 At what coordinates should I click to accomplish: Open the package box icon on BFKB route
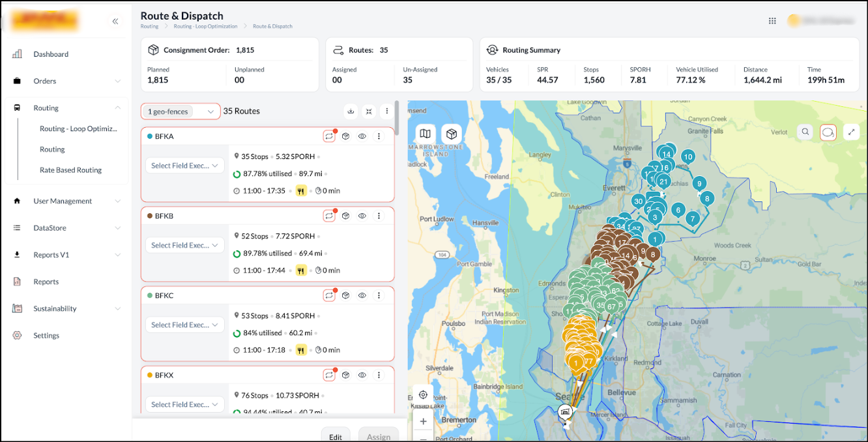(346, 216)
